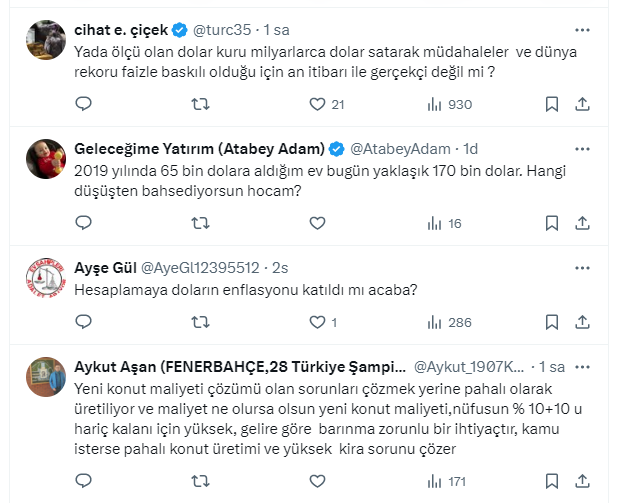
Task: Retweet Atabey Adam's post about house price
Action: point(200,223)
